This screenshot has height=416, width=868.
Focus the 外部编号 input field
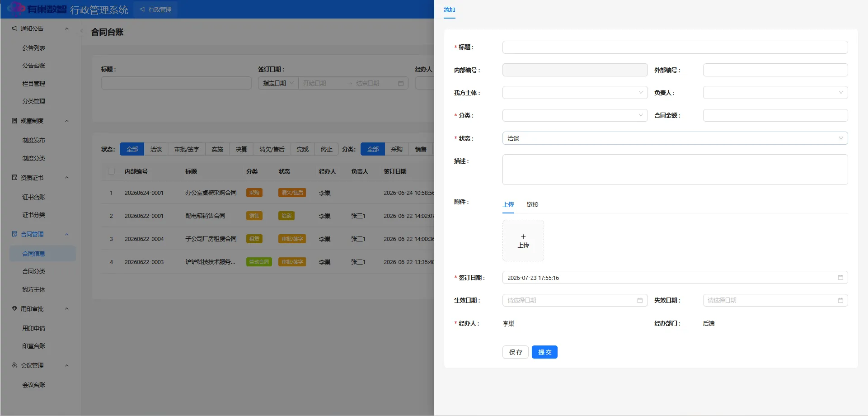[x=775, y=70]
